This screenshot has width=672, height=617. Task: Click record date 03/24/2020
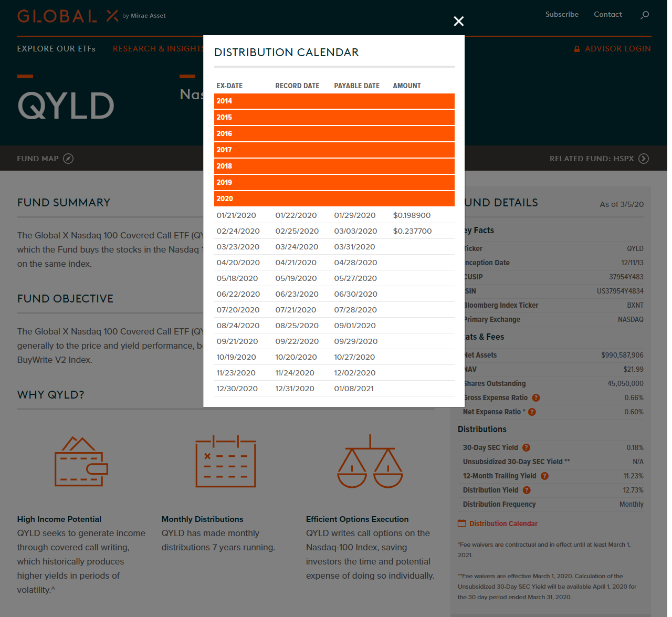[x=297, y=247]
